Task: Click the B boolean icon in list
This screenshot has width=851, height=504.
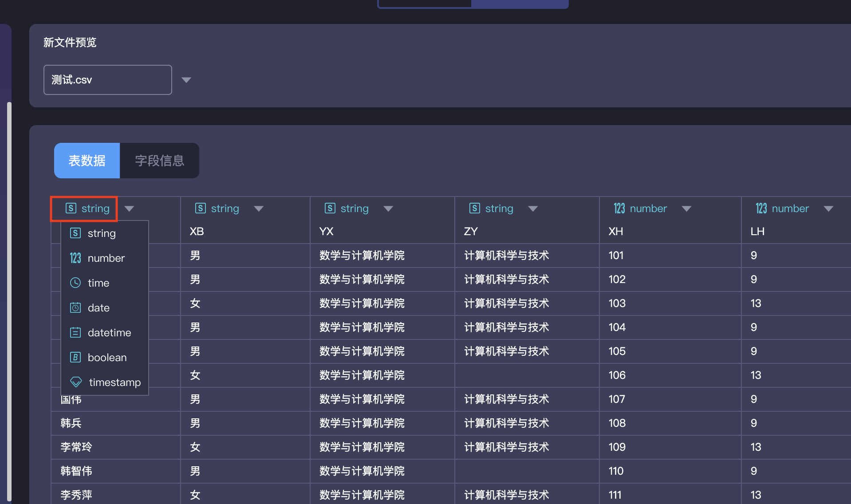Action: click(x=75, y=357)
